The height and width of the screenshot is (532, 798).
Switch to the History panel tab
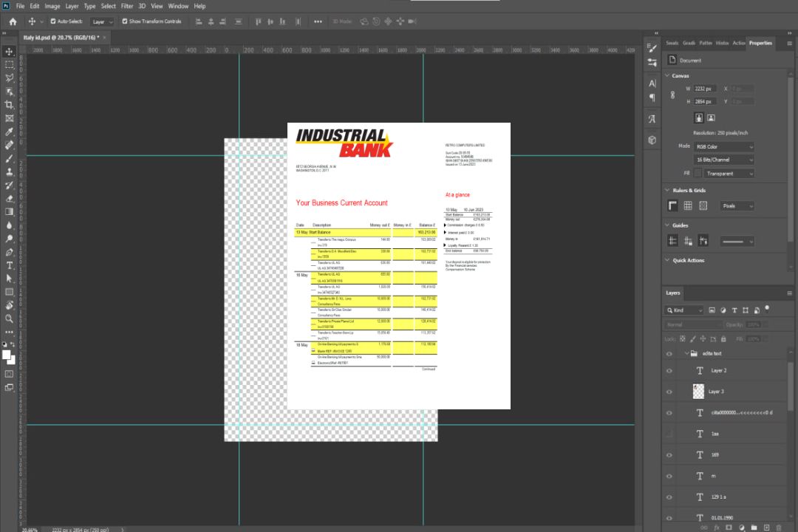tap(722, 43)
